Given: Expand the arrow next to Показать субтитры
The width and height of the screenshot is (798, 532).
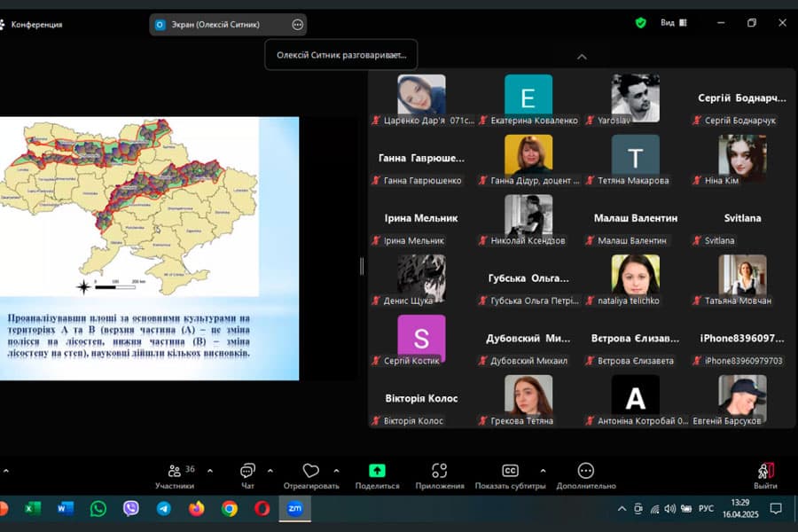Looking at the screenshot, I should click(543, 471).
